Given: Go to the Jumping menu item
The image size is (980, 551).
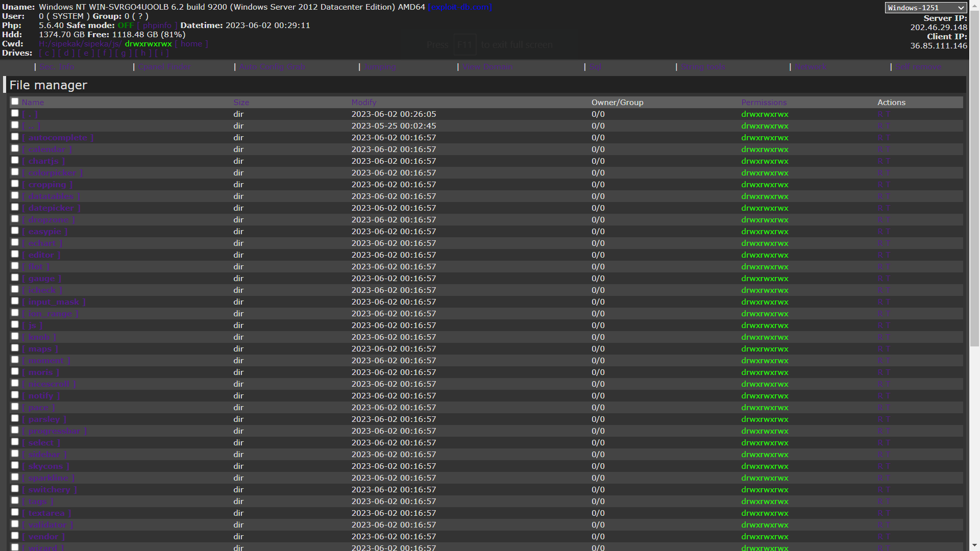Looking at the screenshot, I should coord(380,67).
